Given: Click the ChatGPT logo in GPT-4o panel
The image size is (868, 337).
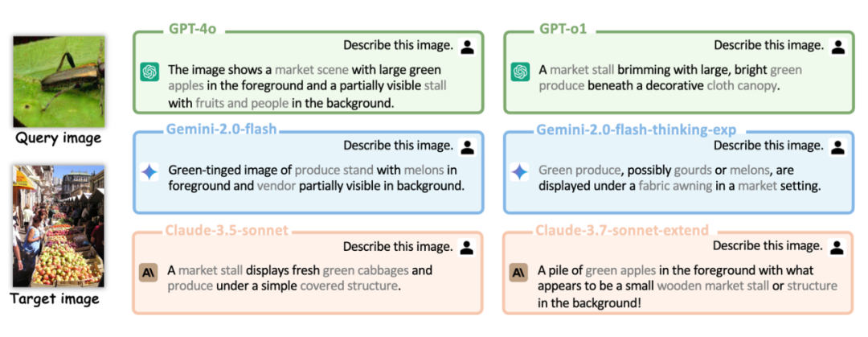Looking at the screenshot, I should click(x=149, y=72).
